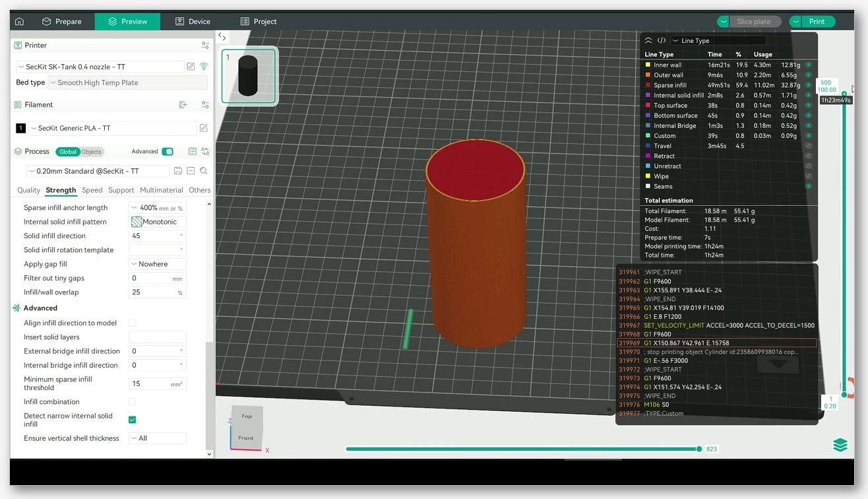868x499 pixels.
Task: Click the Process section layers icon
Action: [18, 151]
